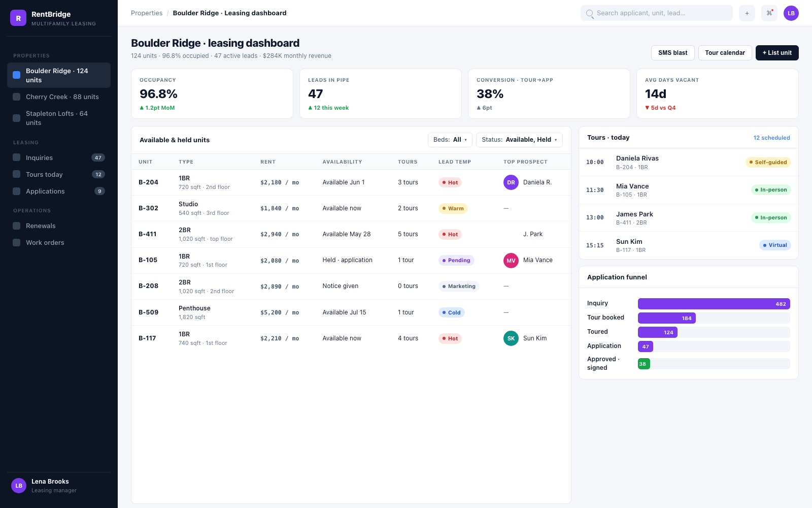Screen dimensions: 812x508
Task: Click the MV avatar for Mia Vance
Action: point(511,261)
